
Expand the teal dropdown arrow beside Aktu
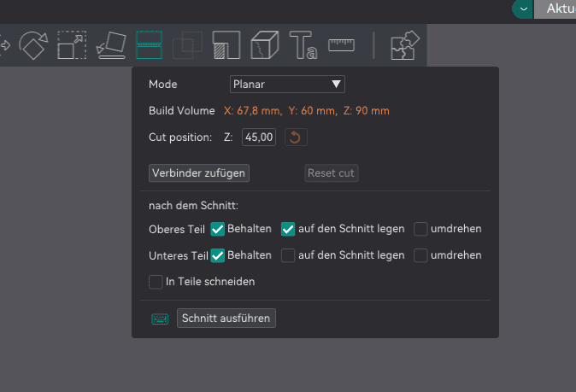coord(523,9)
